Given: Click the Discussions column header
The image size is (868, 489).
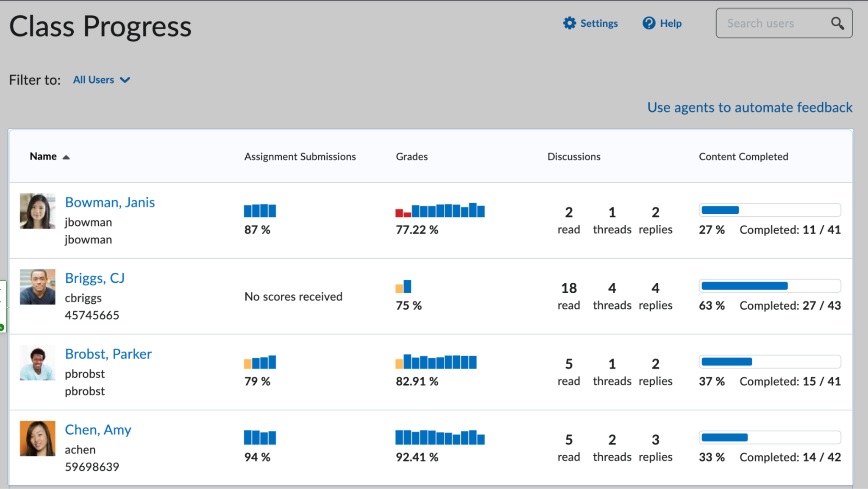Looking at the screenshot, I should click(574, 157).
